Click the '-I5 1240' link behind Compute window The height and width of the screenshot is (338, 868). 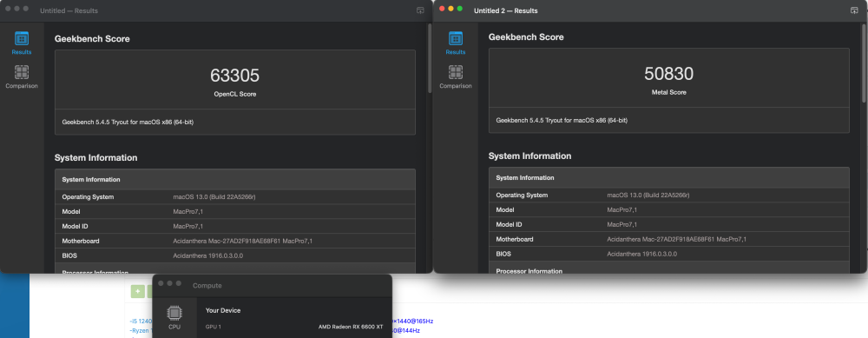point(140,321)
